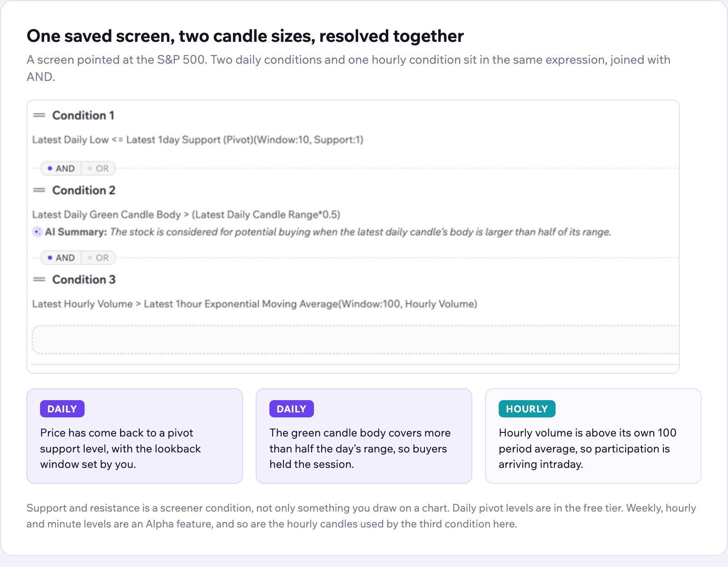Click the Condition 1 heading
The width and height of the screenshot is (728, 567).
(x=83, y=115)
